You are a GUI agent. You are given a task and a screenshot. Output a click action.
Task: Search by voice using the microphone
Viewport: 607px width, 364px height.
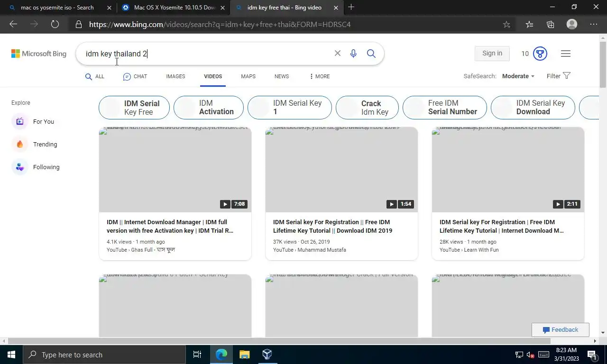353,54
